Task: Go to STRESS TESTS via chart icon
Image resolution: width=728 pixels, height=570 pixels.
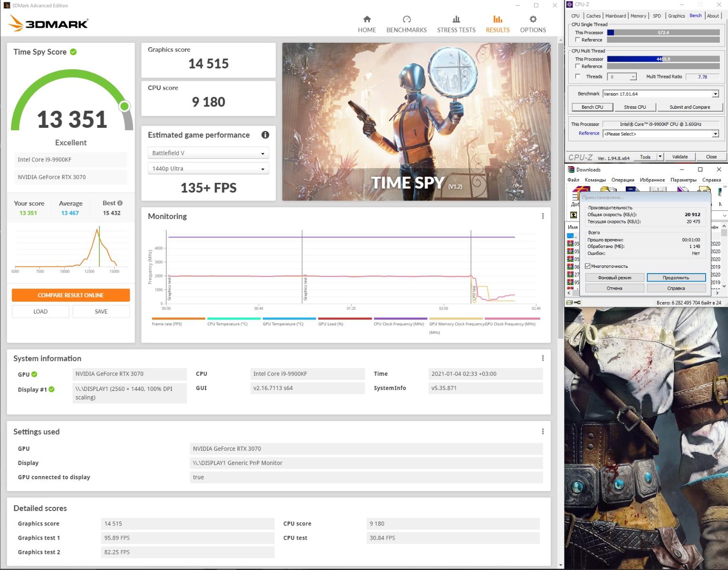Action: (456, 19)
